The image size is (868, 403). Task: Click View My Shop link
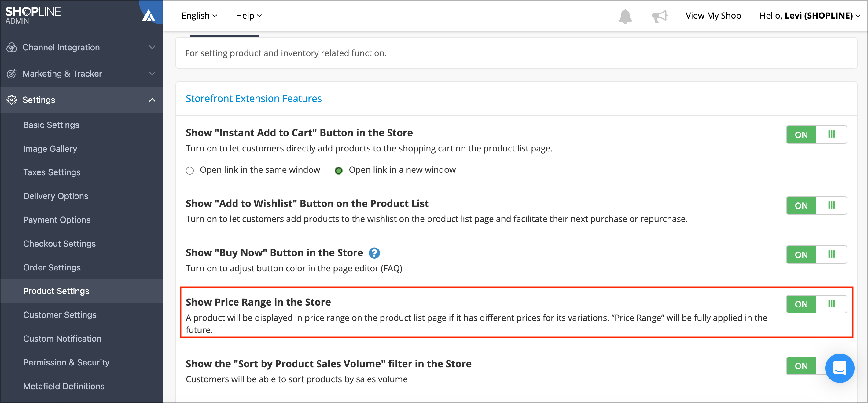(713, 16)
